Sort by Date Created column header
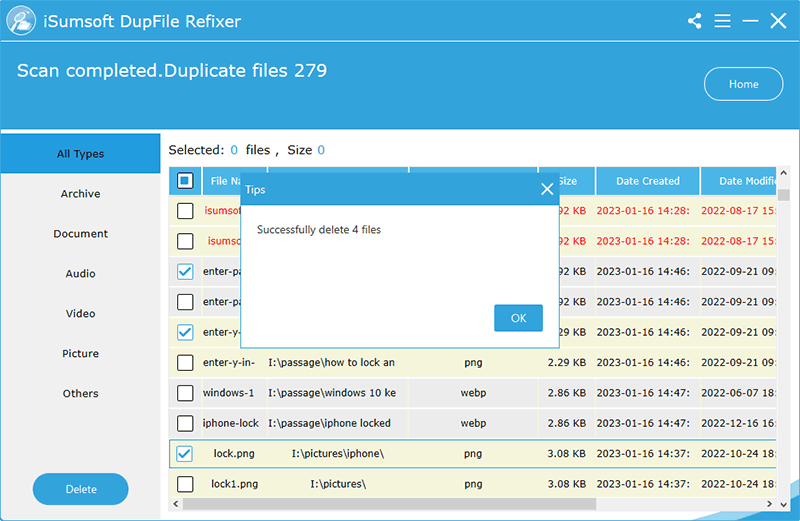 (647, 181)
